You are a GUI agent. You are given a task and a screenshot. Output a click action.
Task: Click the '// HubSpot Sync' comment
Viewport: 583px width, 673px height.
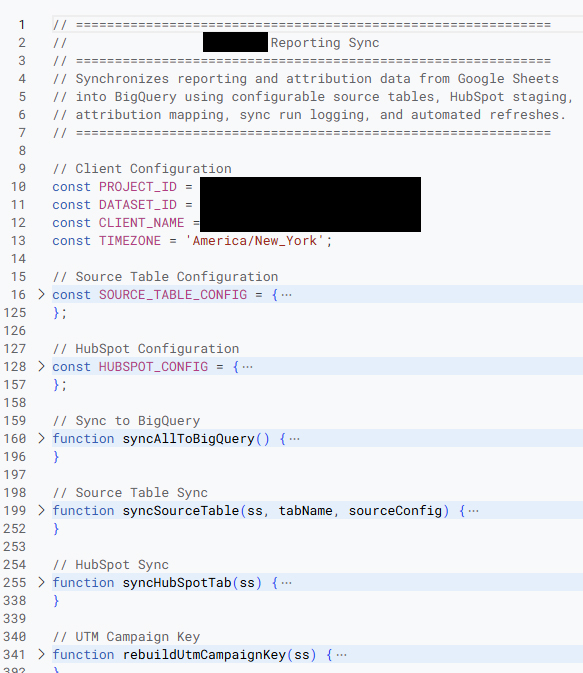111,565
